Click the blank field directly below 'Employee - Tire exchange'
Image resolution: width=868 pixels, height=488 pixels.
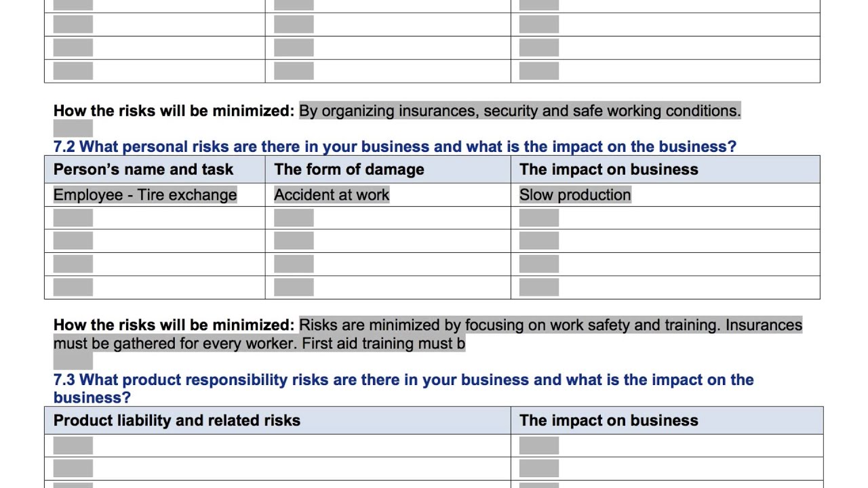coord(73,218)
